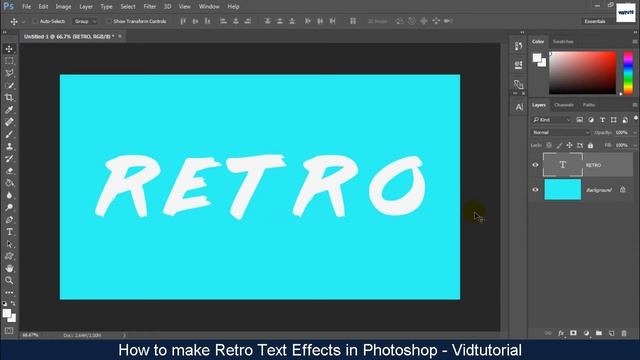The image size is (640, 360).
Task: Select the Paint Bucket tool
Action: (9, 183)
